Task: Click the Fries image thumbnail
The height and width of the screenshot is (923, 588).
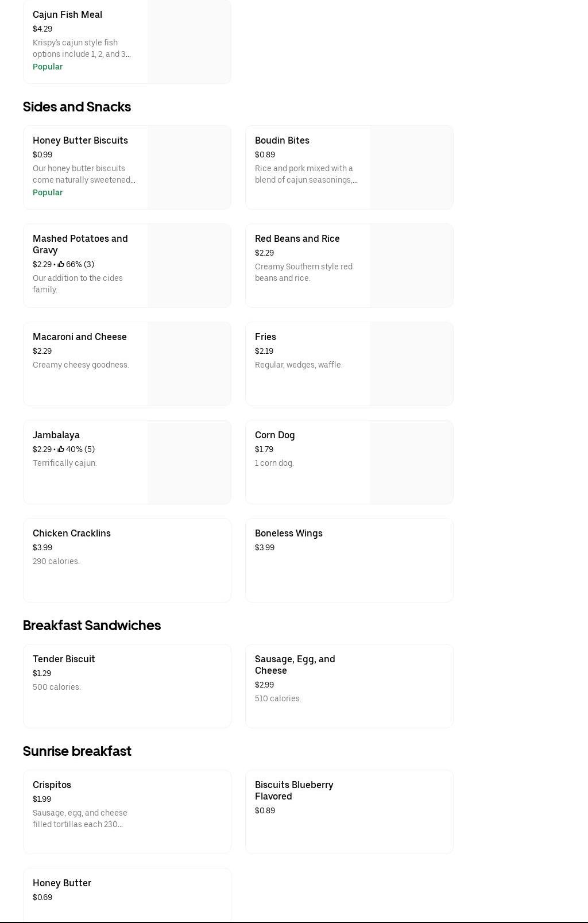Action: point(411,364)
